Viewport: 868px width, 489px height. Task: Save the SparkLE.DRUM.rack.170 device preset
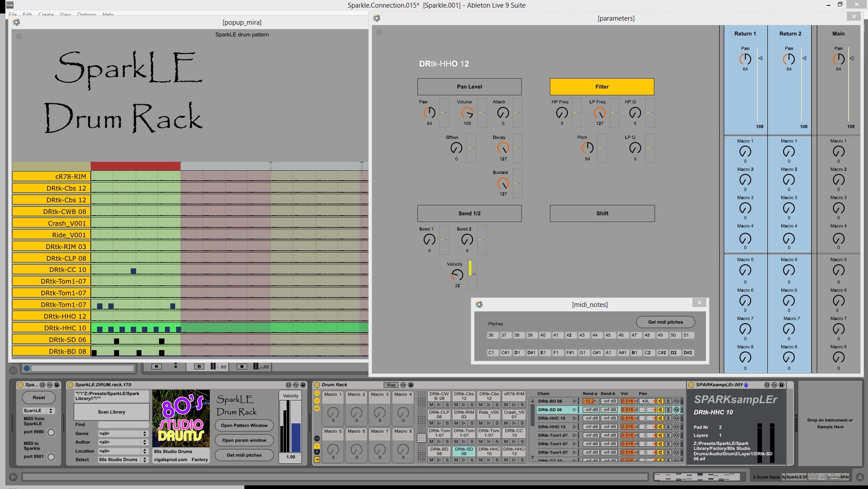303,385
